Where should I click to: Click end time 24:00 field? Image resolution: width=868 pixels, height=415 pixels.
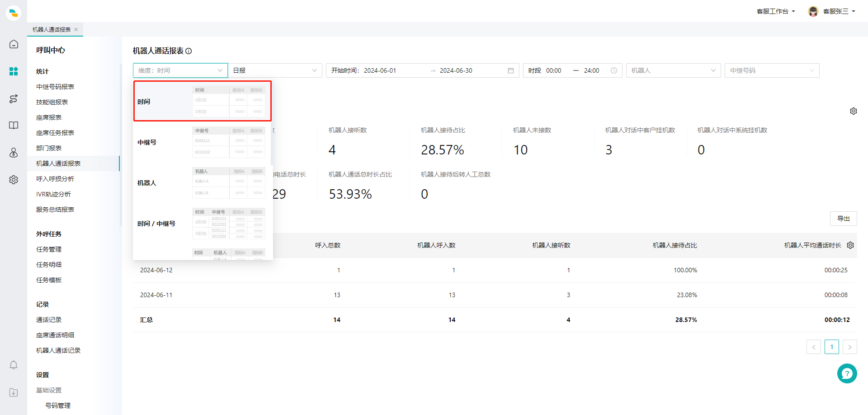tap(591, 70)
